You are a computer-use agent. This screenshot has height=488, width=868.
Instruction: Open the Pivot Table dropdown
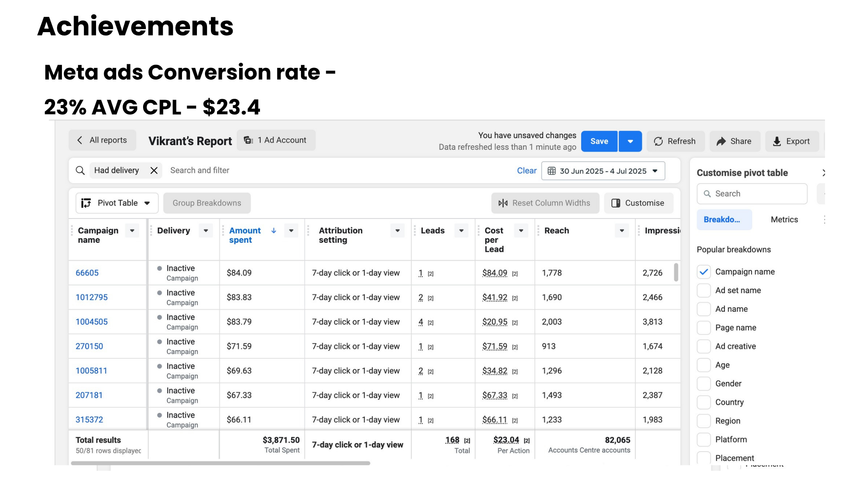coord(147,203)
